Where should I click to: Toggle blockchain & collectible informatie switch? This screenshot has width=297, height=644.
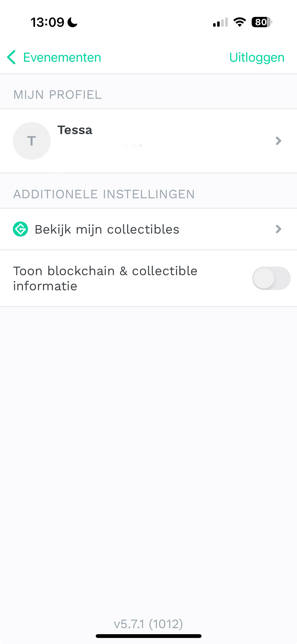point(271,278)
